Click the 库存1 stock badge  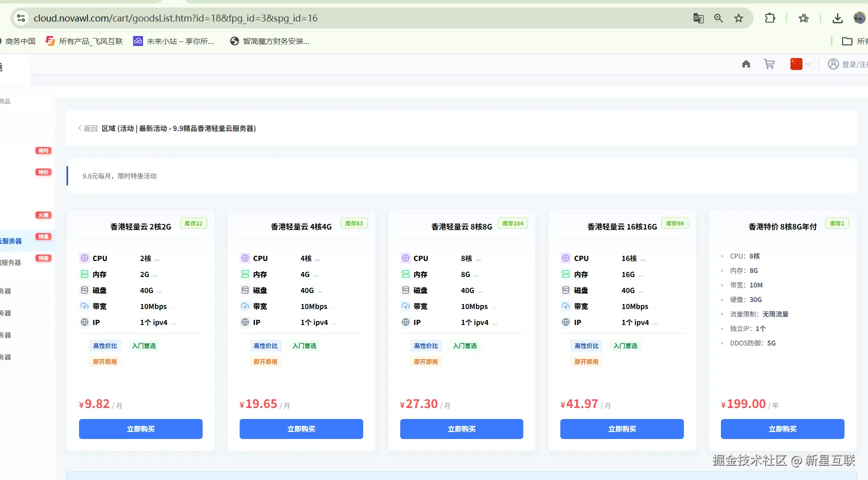(x=837, y=223)
